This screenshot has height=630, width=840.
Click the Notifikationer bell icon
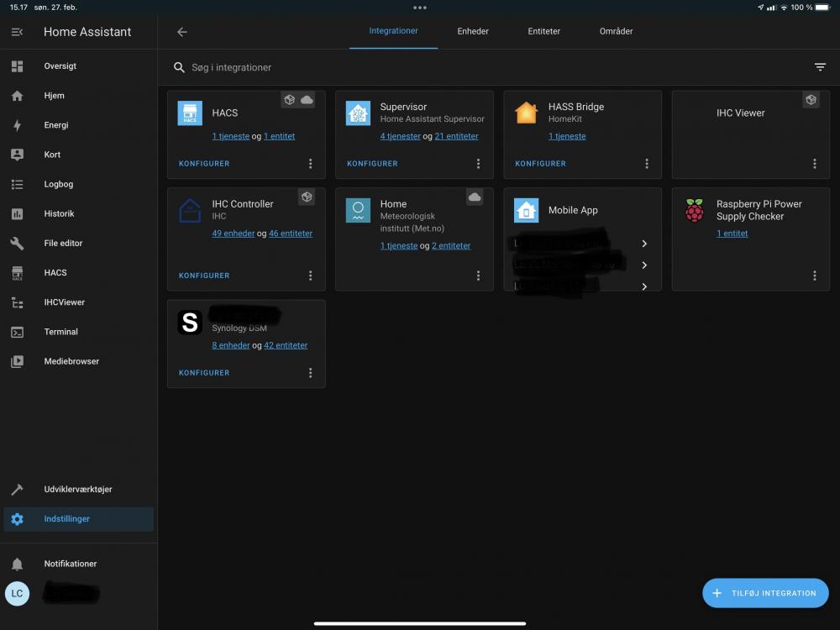17,564
